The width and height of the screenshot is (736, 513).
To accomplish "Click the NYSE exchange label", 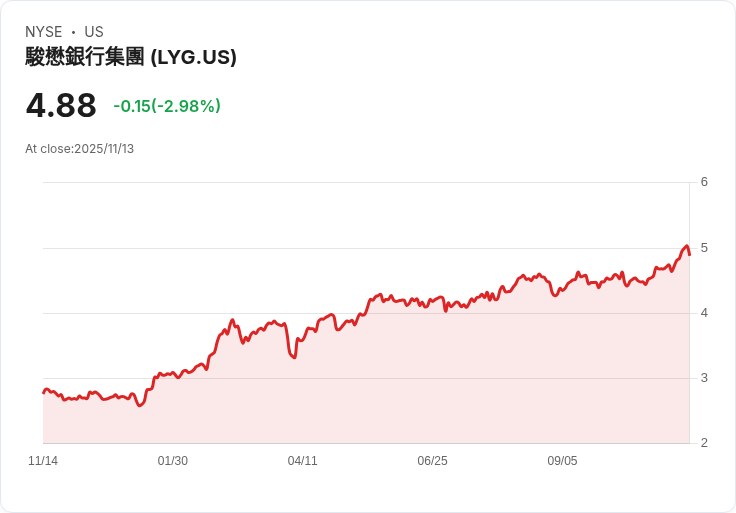I will coord(43,32).
